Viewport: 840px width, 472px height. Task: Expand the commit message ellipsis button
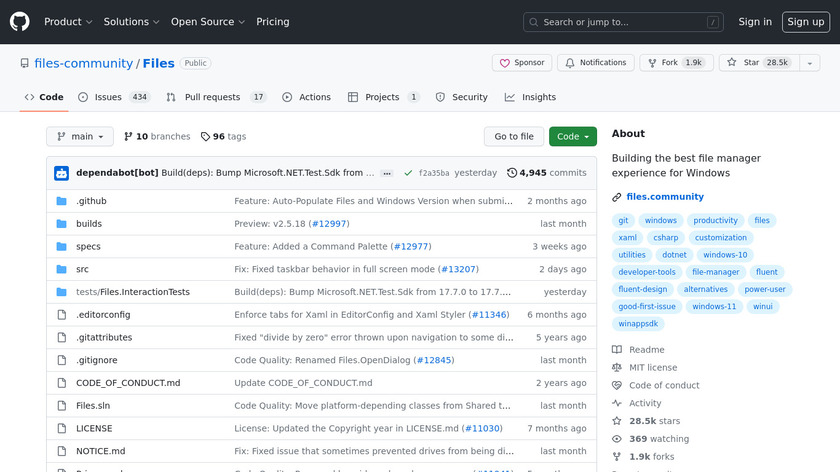click(x=387, y=173)
